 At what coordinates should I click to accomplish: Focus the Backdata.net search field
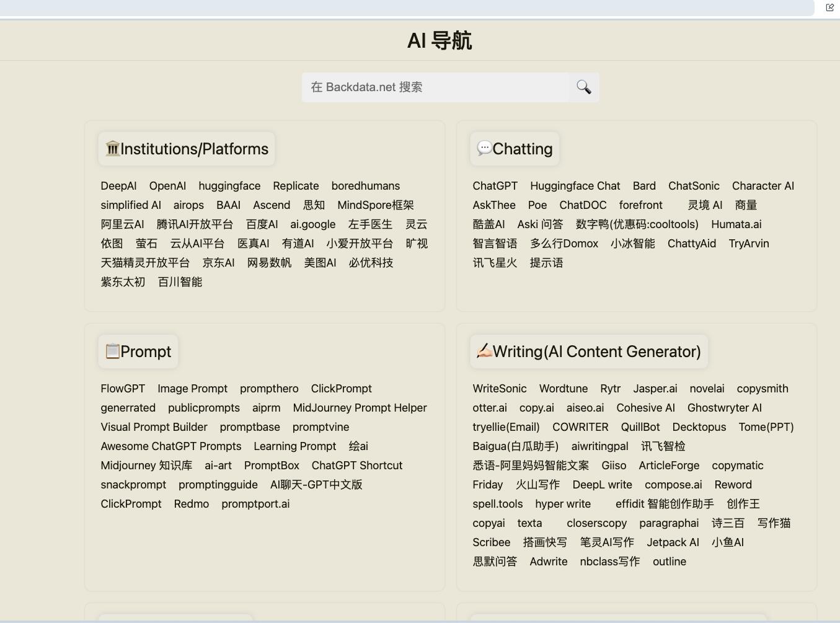point(435,87)
